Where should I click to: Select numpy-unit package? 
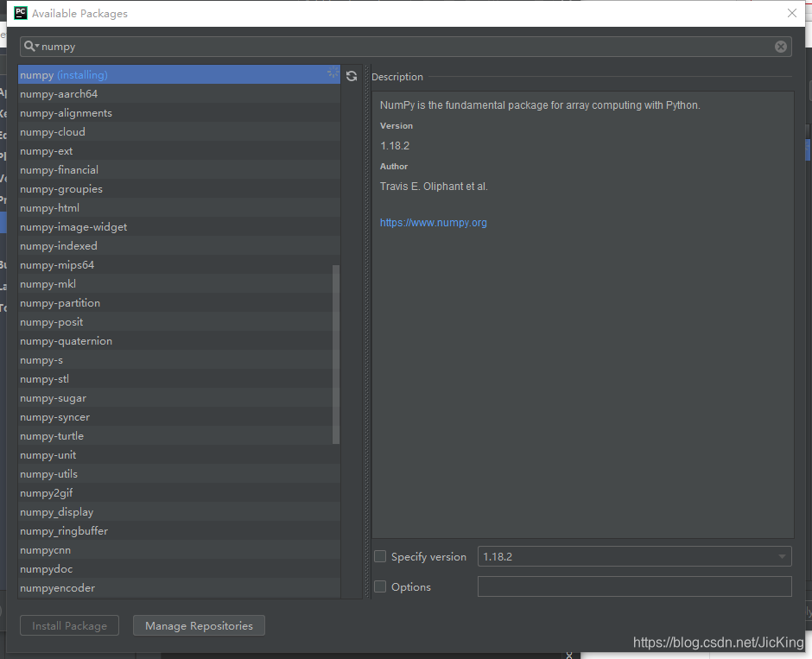click(x=179, y=455)
